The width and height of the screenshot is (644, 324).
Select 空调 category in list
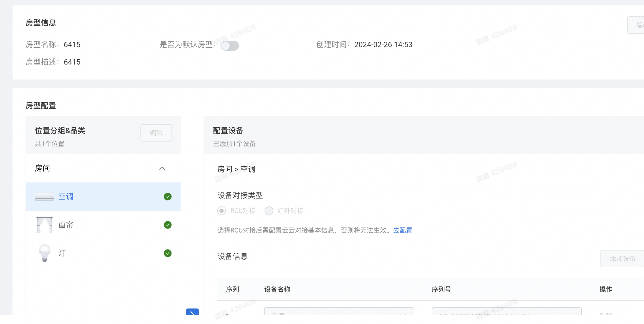(66, 197)
